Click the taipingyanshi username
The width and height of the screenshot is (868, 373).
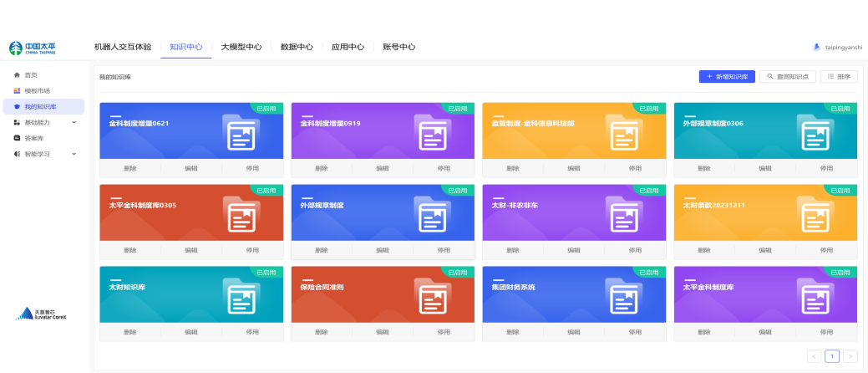844,48
